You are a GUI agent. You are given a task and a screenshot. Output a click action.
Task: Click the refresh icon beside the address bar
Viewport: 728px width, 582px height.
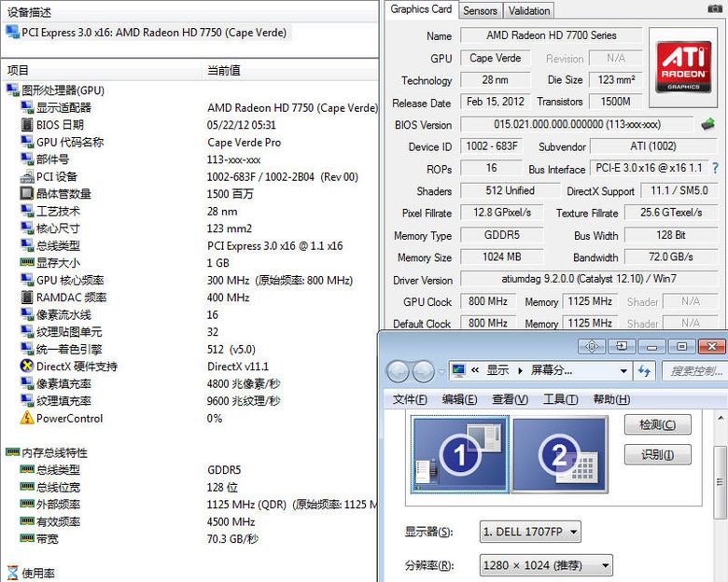[644, 371]
